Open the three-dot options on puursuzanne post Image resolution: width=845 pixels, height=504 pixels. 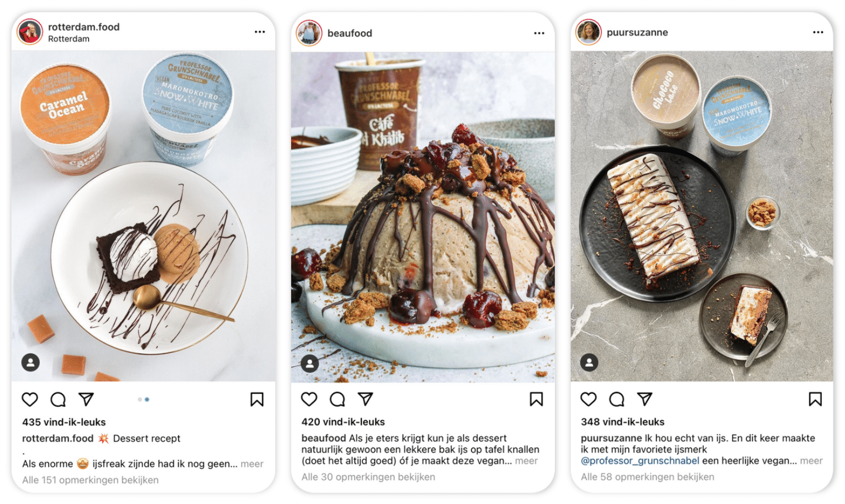tap(818, 32)
